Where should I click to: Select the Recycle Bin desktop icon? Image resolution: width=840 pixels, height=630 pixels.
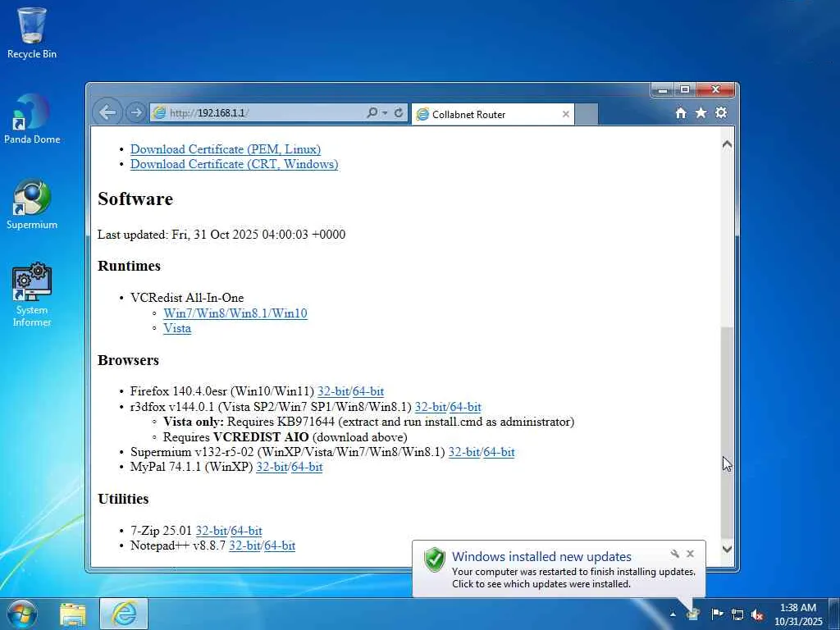pos(32,34)
